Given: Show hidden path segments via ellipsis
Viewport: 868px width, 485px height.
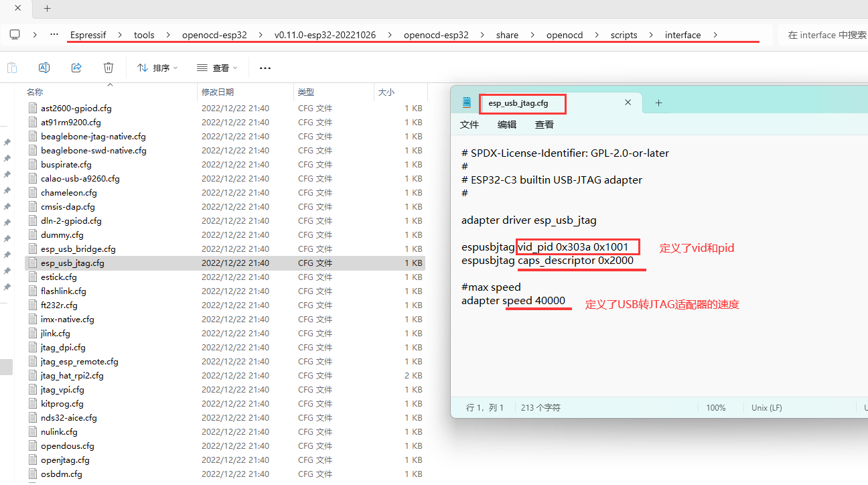Looking at the screenshot, I should pos(55,35).
